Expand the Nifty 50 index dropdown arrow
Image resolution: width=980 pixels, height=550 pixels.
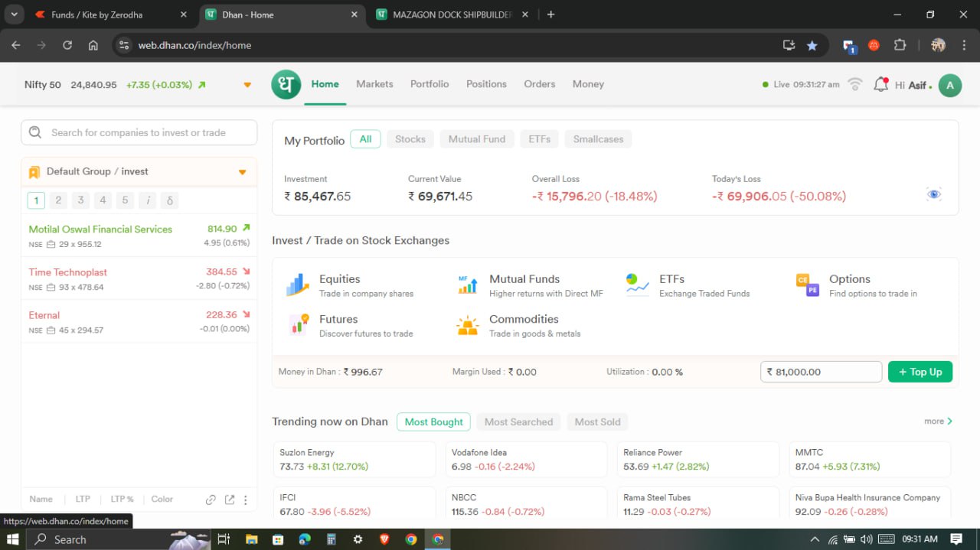click(247, 85)
